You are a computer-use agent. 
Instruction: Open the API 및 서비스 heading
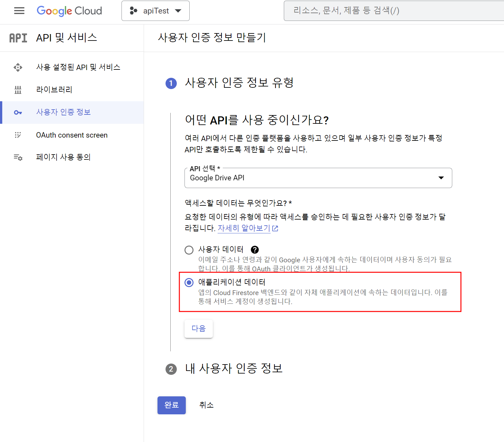[x=67, y=38]
